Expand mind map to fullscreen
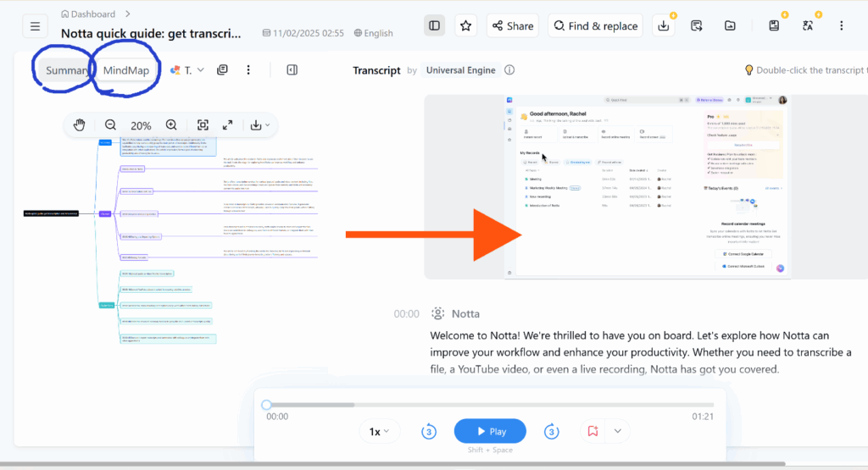The width and height of the screenshot is (868, 470). point(228,125)
